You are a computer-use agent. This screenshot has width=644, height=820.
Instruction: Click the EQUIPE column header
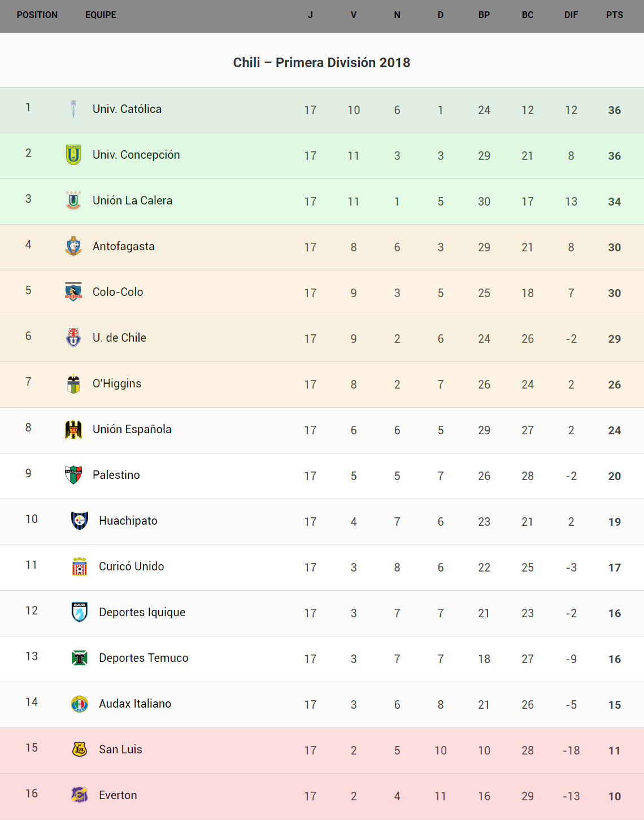tap(101, 15)
